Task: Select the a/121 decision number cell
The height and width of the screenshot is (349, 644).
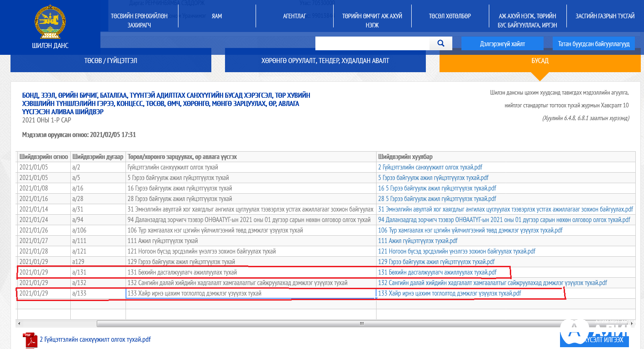Action: [x=98, y=251]
